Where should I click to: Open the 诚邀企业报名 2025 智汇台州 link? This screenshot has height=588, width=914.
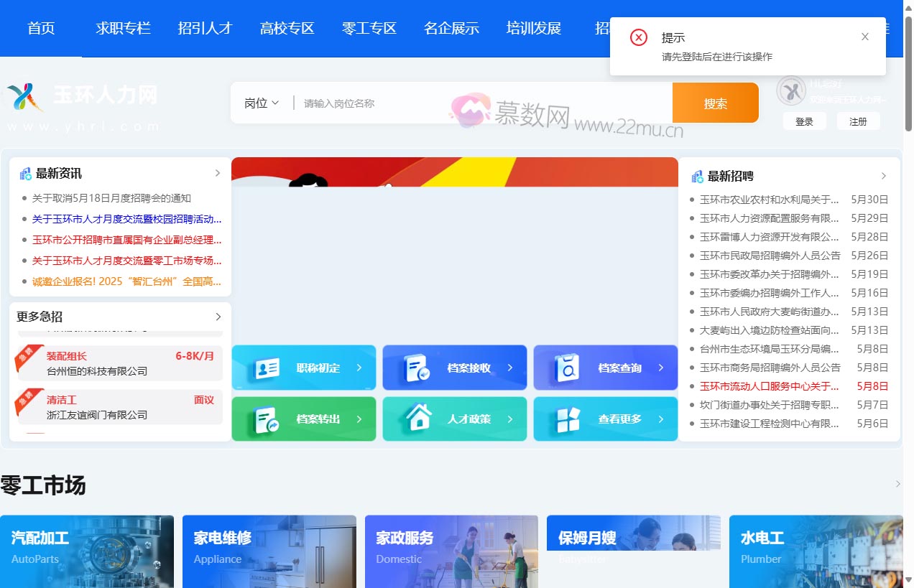pos(126,281)
